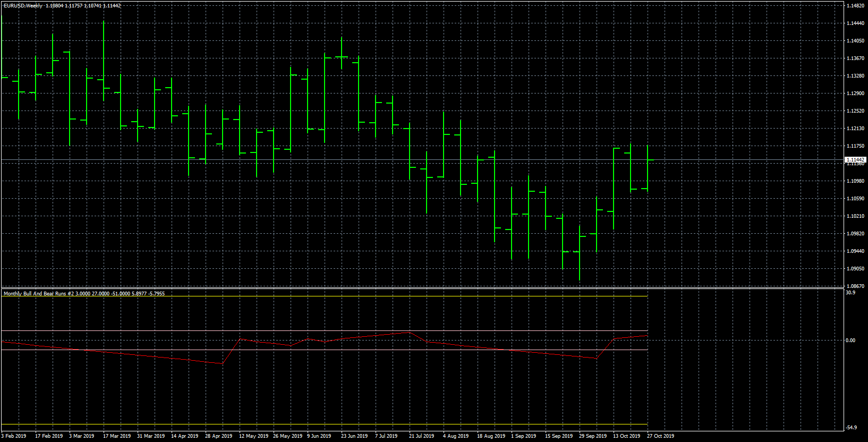Click the 18 Aug 2019 time axis label

tap(491, 436)
